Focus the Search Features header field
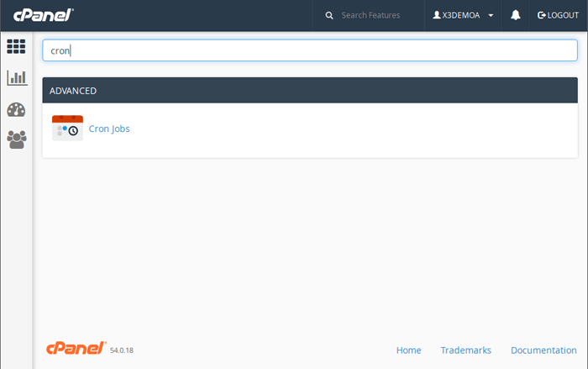588x369 pixels. 374,15
